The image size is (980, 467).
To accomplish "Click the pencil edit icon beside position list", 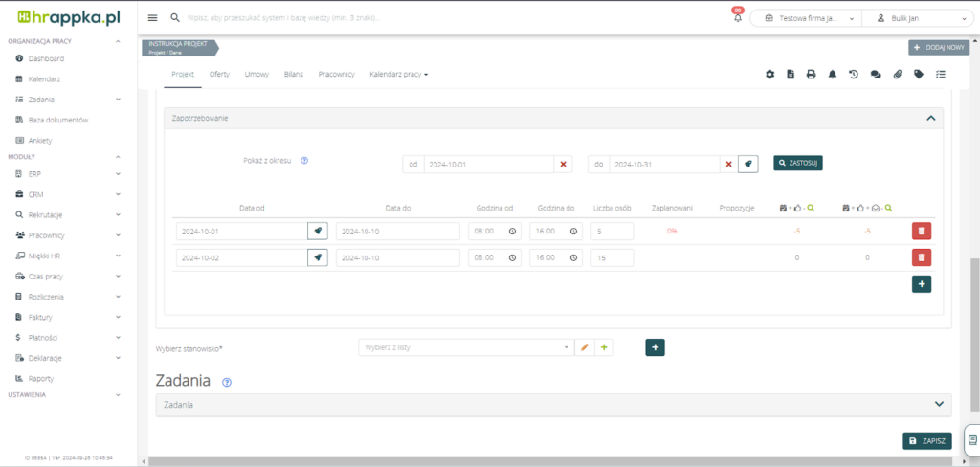I will point(585,347).
